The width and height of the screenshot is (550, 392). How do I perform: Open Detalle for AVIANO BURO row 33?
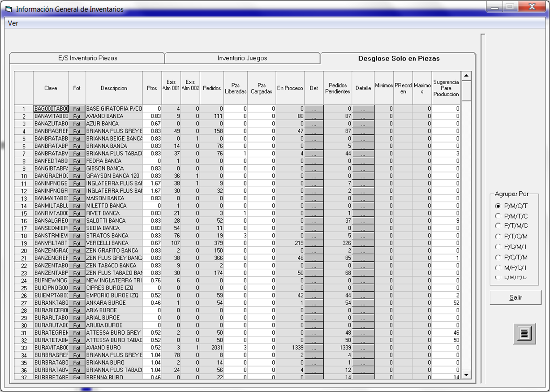point(363,347)
